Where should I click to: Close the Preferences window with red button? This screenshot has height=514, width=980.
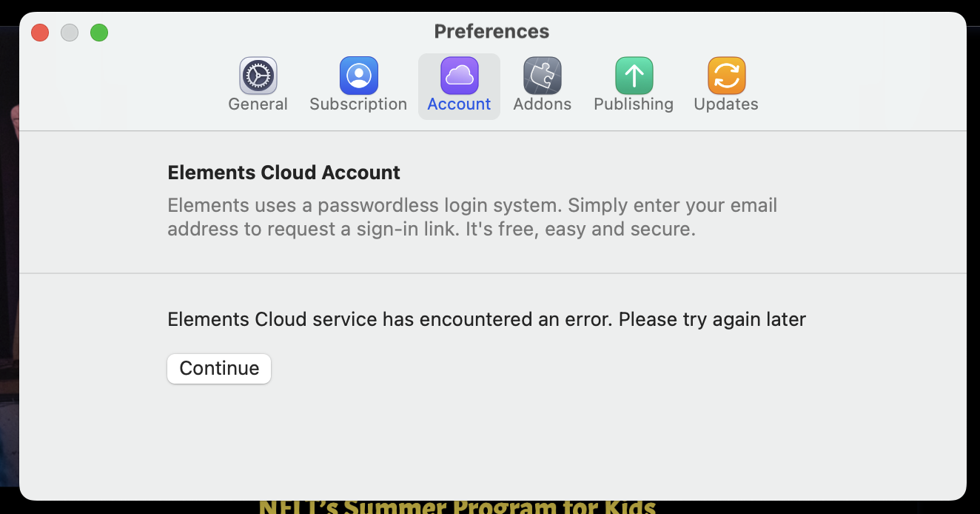[40, 33]
